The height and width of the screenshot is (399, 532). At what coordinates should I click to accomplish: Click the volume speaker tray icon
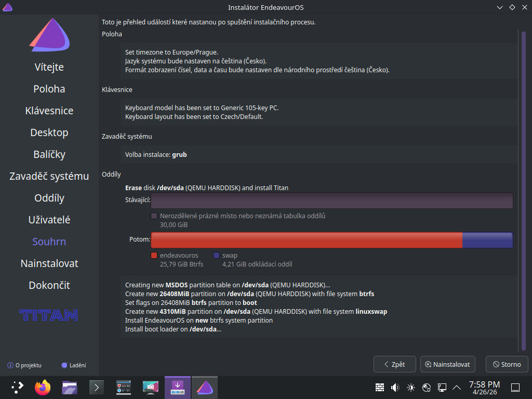(395, 387)
